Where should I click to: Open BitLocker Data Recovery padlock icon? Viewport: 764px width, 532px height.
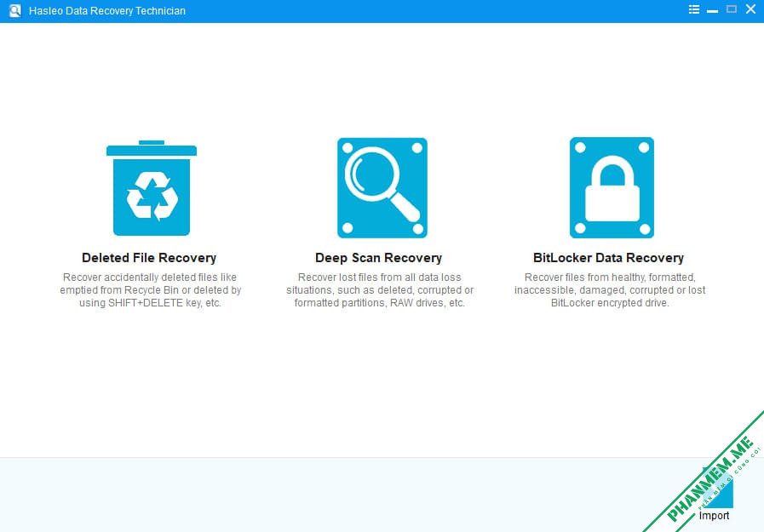(x=612, y=187)
